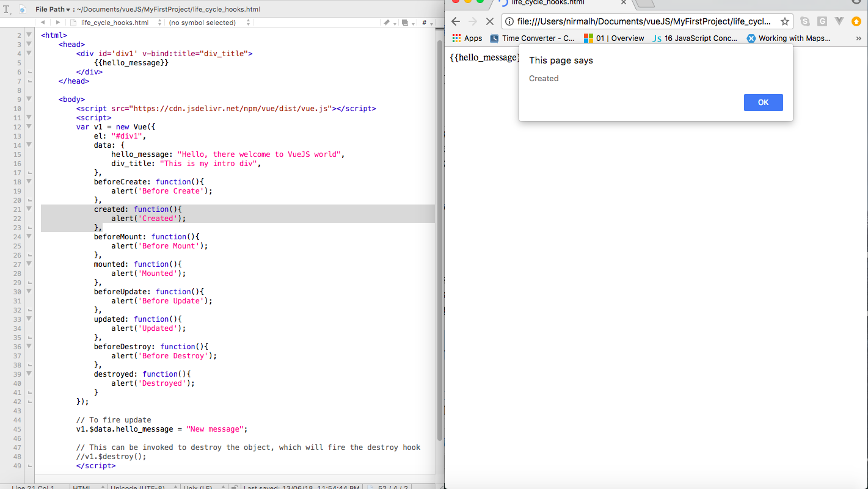Click the Skype extension icon in Chrome
This screenshot has height=489, width=868.
805,21
